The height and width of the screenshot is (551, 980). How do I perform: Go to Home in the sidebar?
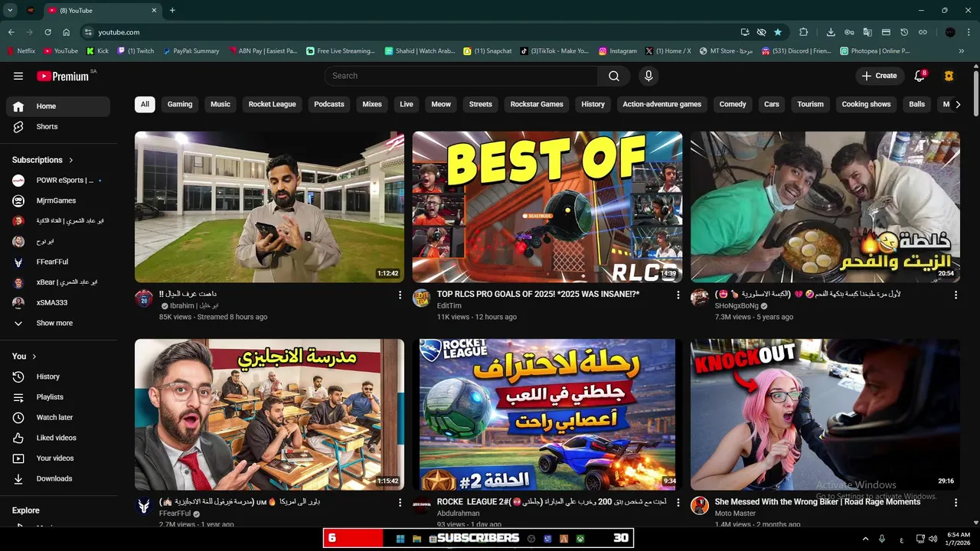(x=58, y=106)
